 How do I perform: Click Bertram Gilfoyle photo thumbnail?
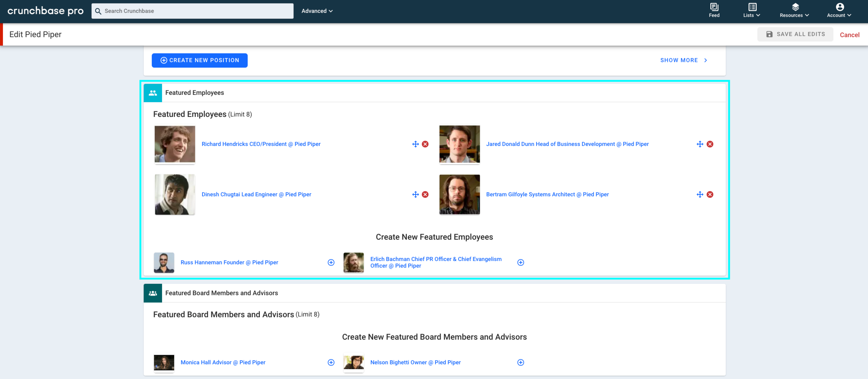pyautogui.click(x=460, y=194)
